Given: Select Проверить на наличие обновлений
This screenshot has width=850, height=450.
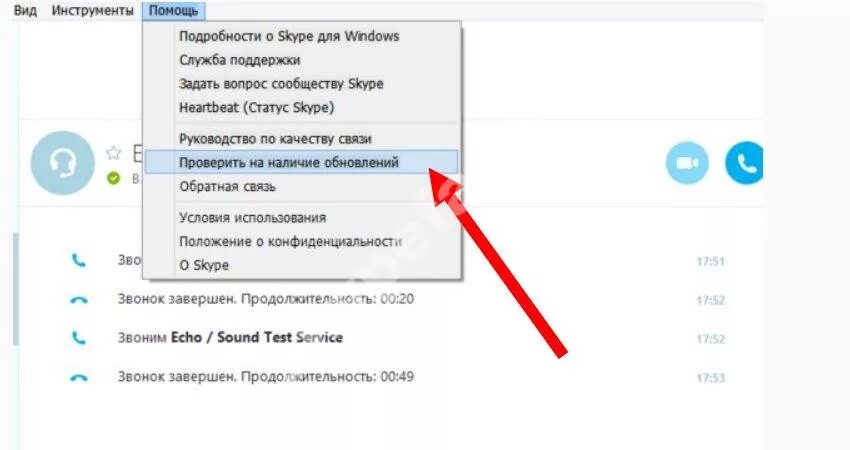Looking at the screenshot, I should point(288,162).
